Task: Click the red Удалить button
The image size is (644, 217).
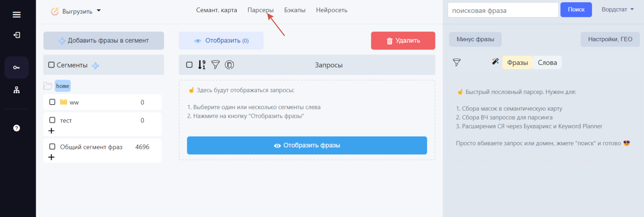Action: (403, 40)
